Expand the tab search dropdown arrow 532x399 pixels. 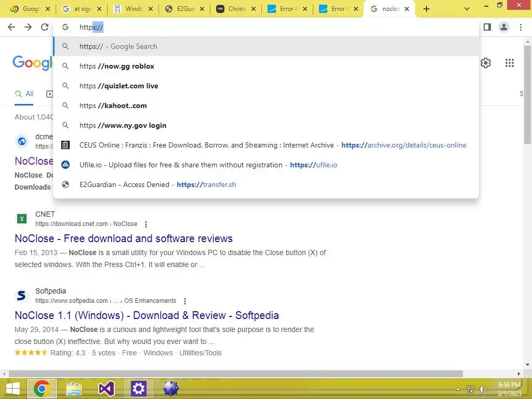[467, 9]
